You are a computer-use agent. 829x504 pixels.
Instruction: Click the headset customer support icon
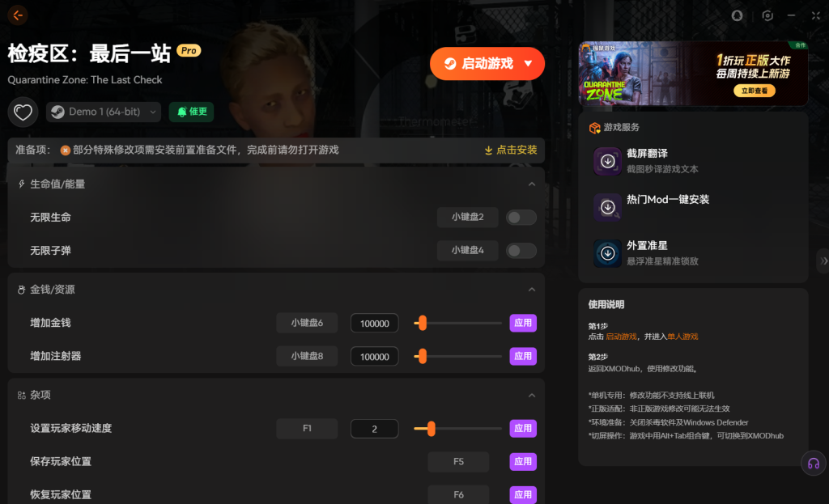pos(813,463)
